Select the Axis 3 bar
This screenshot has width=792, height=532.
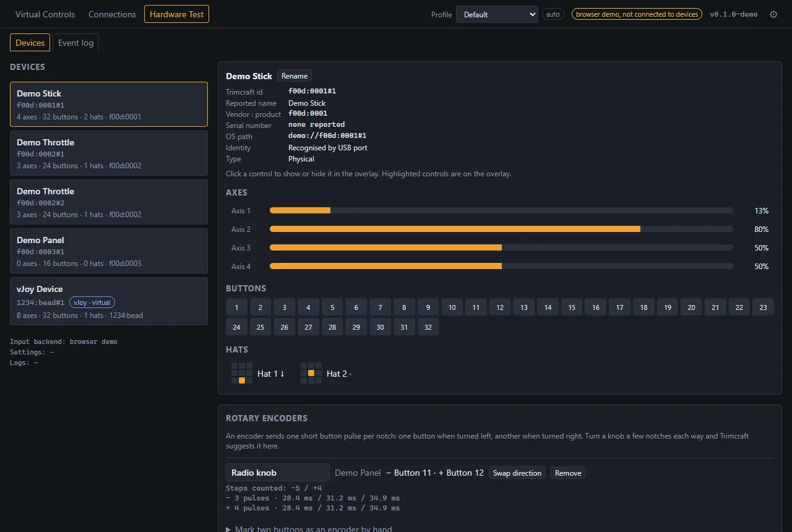[501, 248]
